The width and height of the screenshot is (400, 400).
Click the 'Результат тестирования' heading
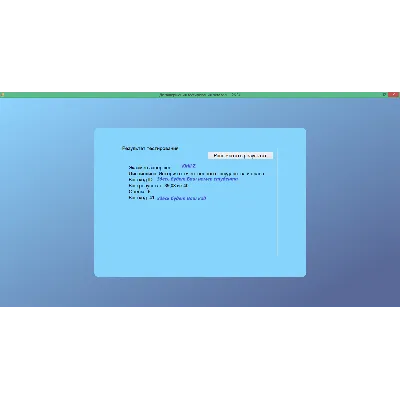pos(150,148)
